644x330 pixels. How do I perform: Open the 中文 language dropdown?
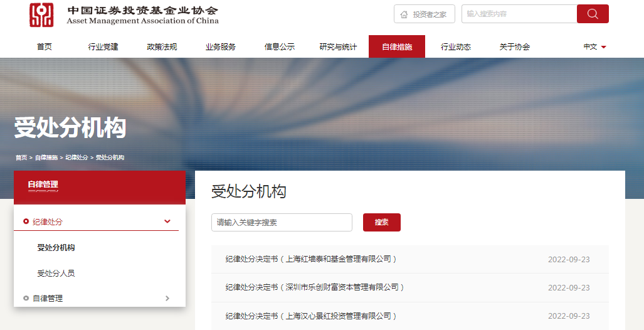click(x=594, y=46)
